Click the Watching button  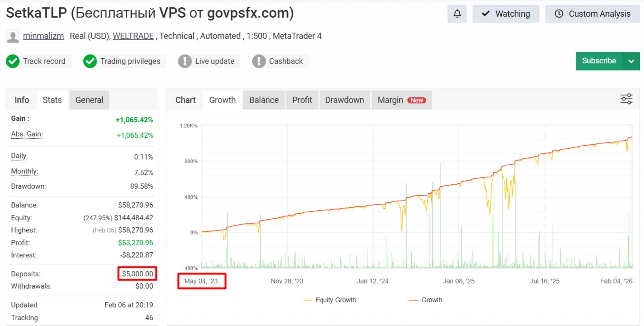click(506, 14)
